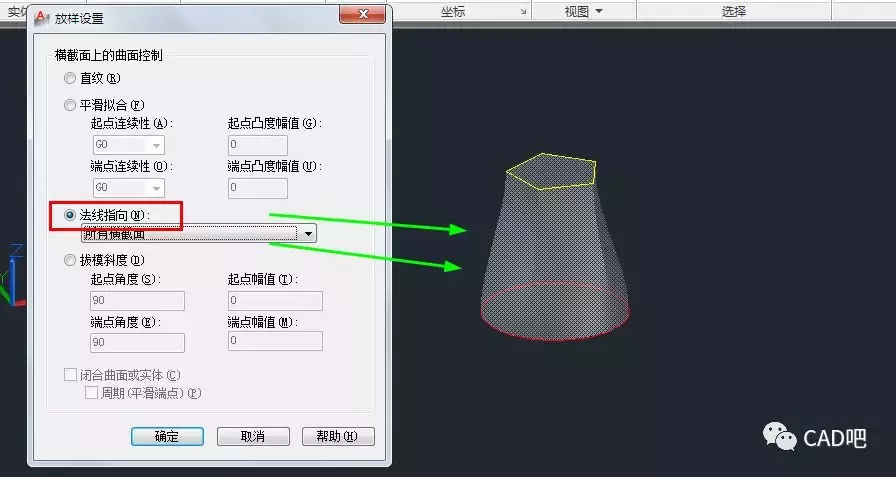
Task: Click the 起点角度 input field
Action: click(137, 300)
